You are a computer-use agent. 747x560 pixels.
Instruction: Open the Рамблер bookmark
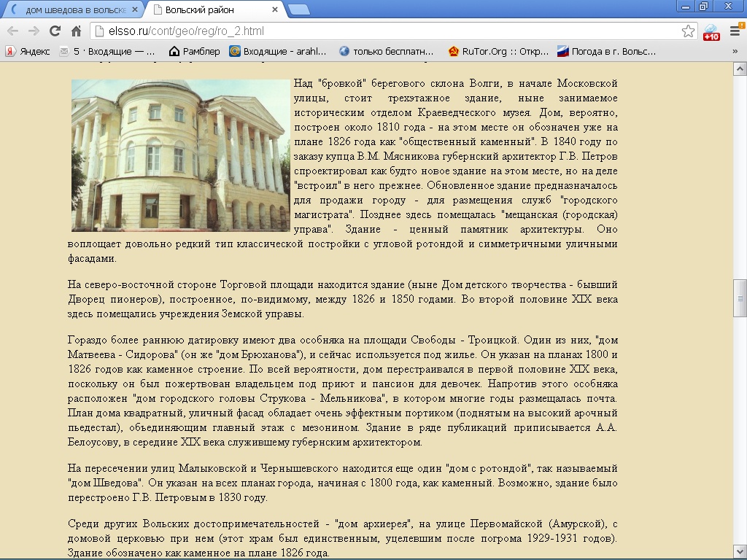click(194, 52)
